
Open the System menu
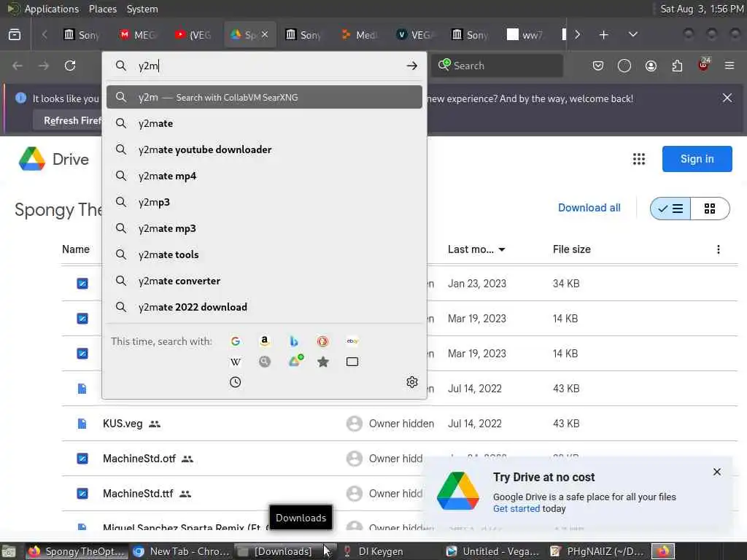tap(142, 9)
